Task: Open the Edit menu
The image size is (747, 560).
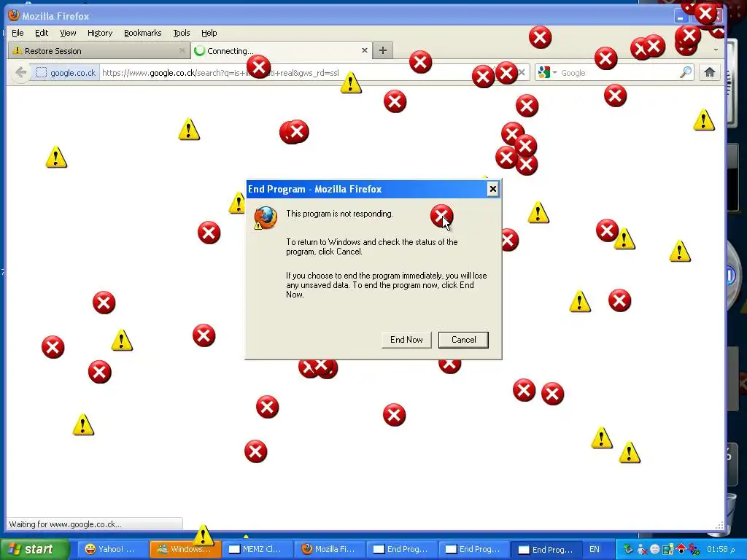Action: pos(42,33)
